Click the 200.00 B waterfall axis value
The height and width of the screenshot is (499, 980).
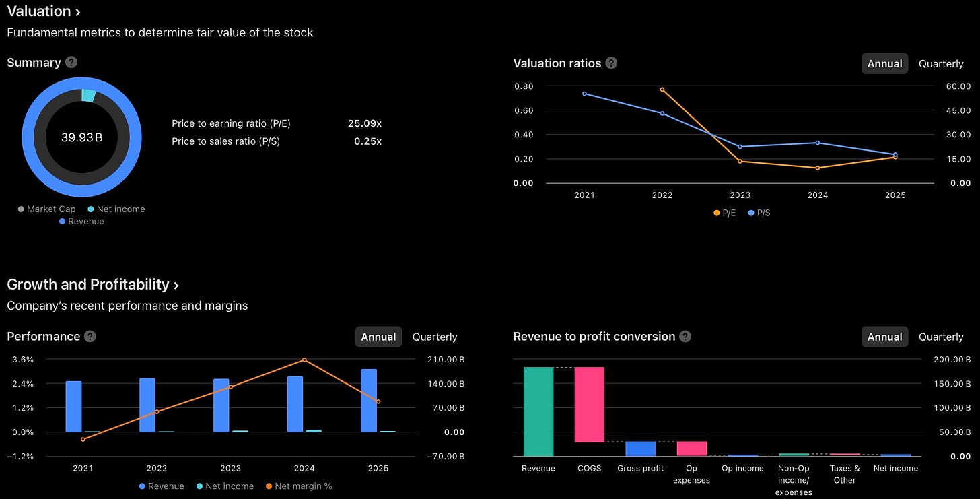pyautogui.click(x=952, y=360)
